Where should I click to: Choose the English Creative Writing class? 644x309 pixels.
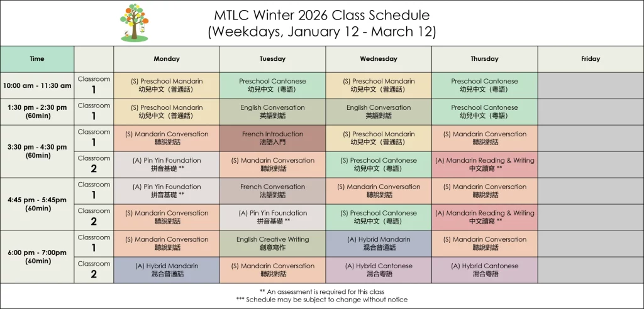pos(272,244)
